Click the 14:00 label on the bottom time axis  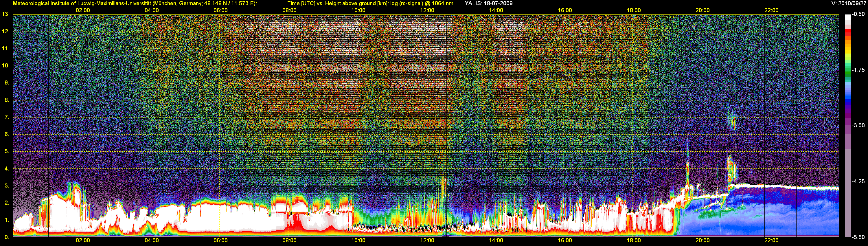pyautogui.click(x=496, y=241)
